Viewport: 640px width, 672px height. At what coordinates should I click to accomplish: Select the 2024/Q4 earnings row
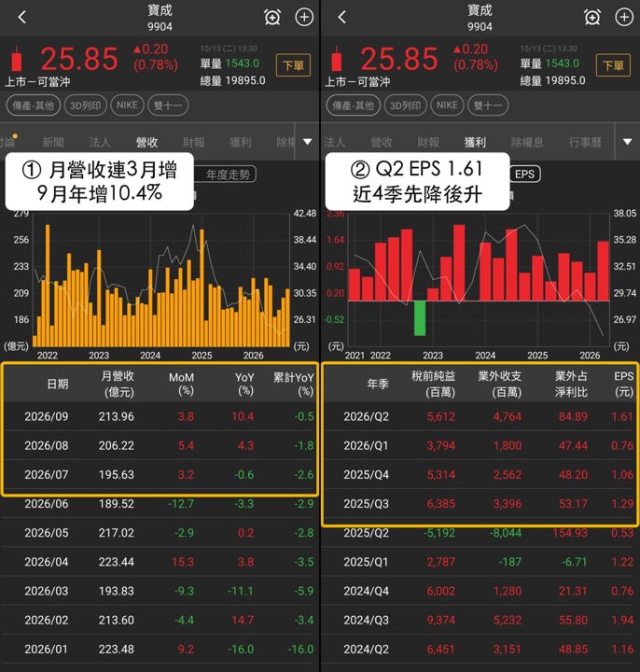(x=480, y=591)
